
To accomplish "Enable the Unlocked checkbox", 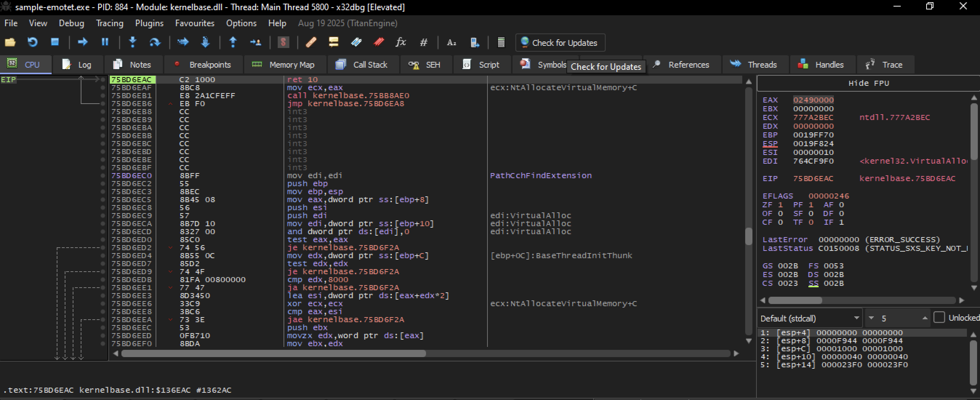I will click(x=939, y=317).
